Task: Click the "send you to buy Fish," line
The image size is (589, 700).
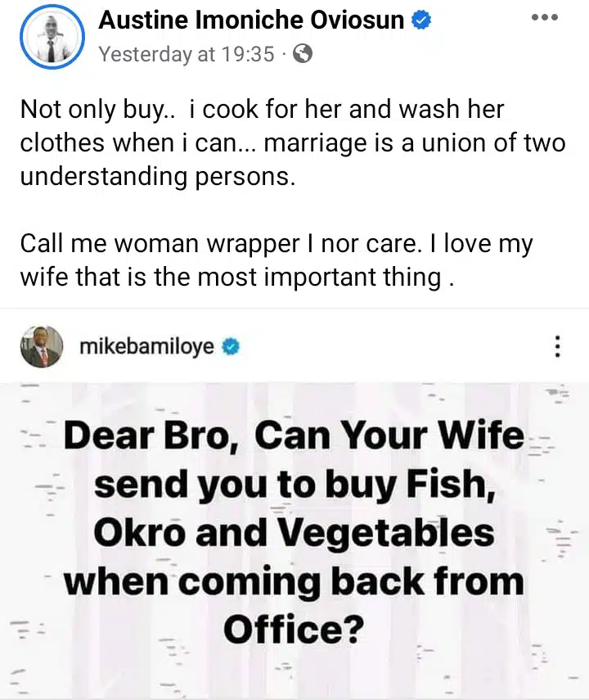Action: click(x=293, y=484)
